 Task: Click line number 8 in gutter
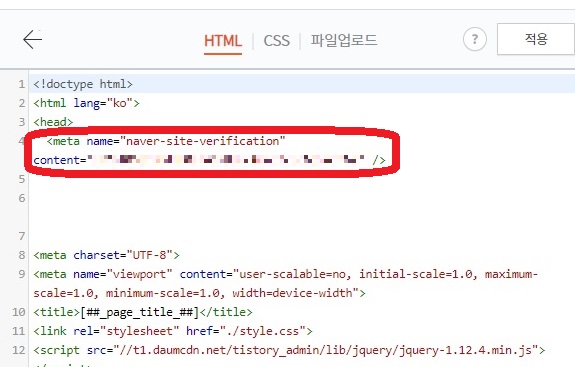22,255
